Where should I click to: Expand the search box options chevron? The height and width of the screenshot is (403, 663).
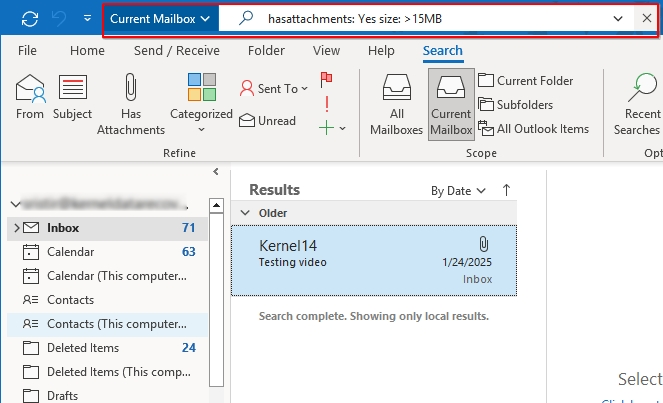pyautogui.click(x=618, y=19)
